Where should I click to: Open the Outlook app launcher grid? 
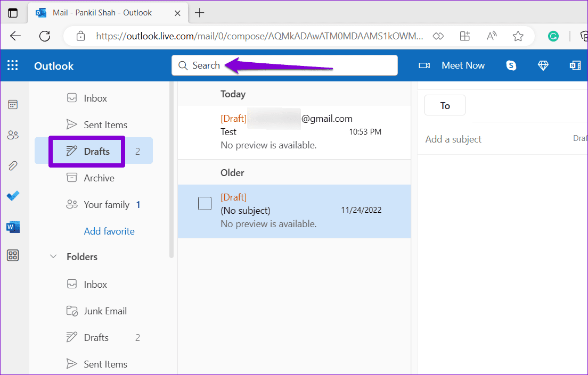pyautogui.click(x=12, y=65)
